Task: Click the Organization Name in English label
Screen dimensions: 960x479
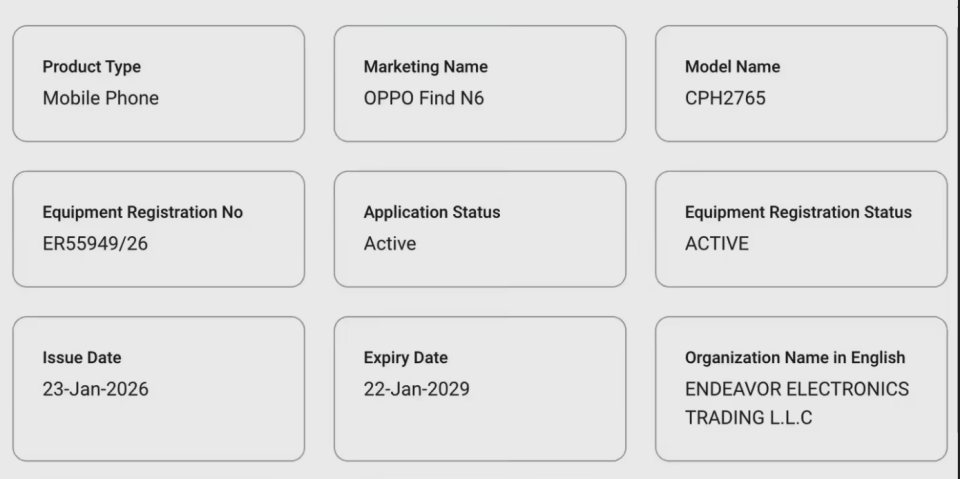Action: 794,358
